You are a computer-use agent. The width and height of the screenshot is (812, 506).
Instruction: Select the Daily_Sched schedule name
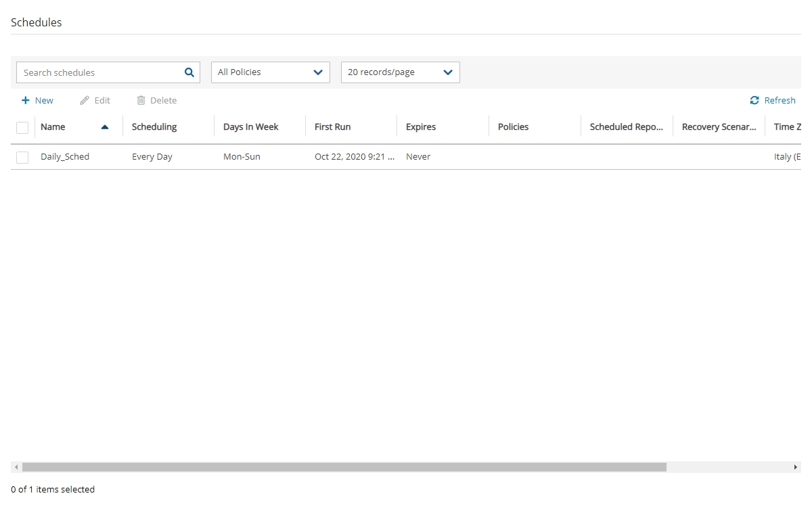[65, 156]
